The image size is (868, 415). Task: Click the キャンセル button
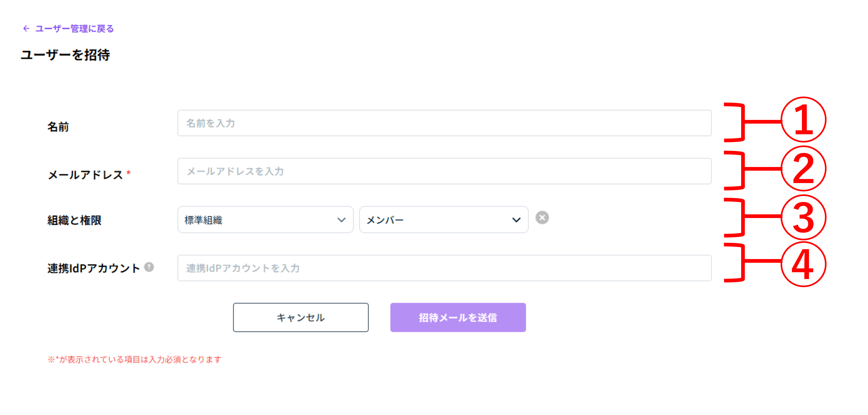[301, 317]
